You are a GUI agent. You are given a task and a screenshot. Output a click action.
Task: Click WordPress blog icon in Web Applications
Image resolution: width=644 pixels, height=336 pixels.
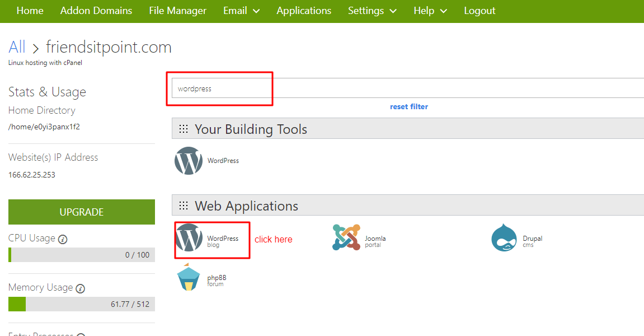click(x=189, y=237)
